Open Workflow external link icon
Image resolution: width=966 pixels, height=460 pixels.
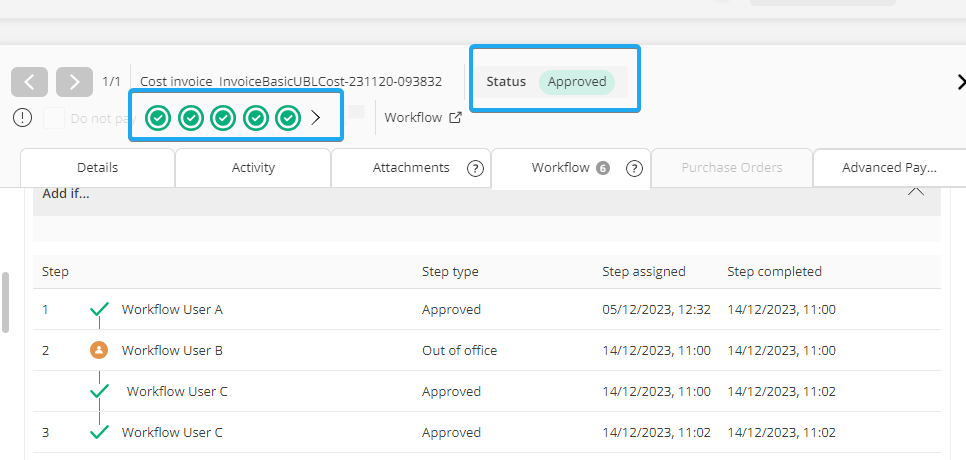tap(455, 118)
